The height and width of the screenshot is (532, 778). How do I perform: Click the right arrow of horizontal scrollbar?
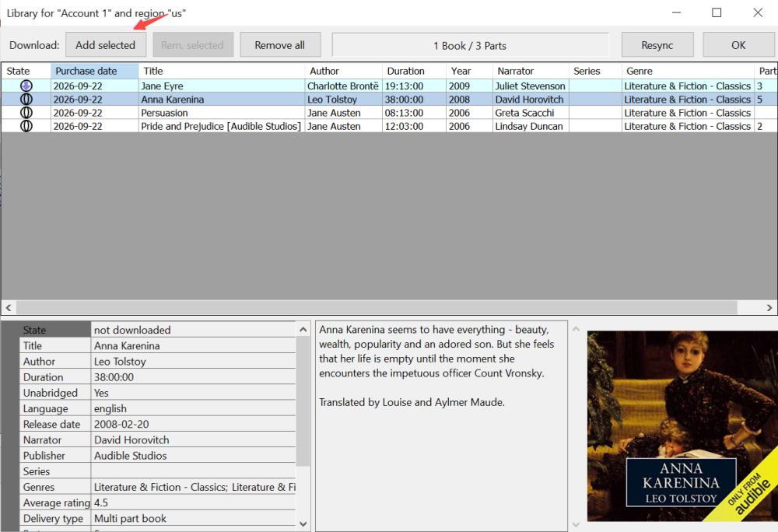pyautogui.click(x=769, y=307)
